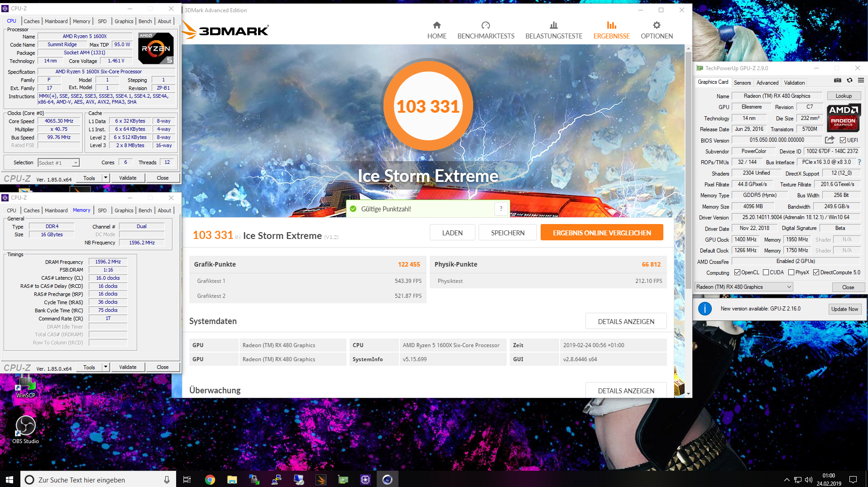Expand Tools dropdown arrow in CPU tab window
The image size is (868, 487).
106,178
